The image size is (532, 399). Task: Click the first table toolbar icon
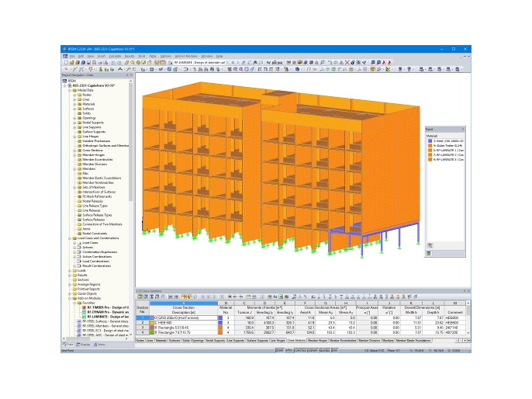[x=140, y=297]
